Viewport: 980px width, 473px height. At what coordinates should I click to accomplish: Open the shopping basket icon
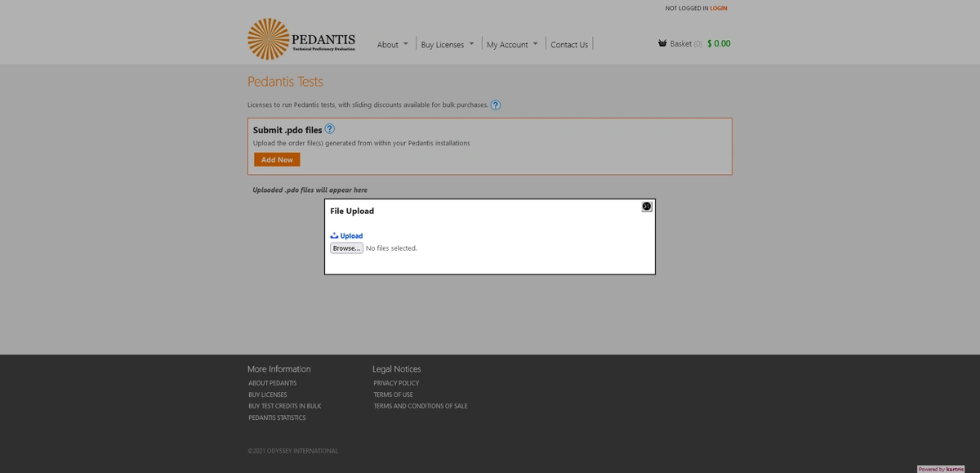click(662, 43)
